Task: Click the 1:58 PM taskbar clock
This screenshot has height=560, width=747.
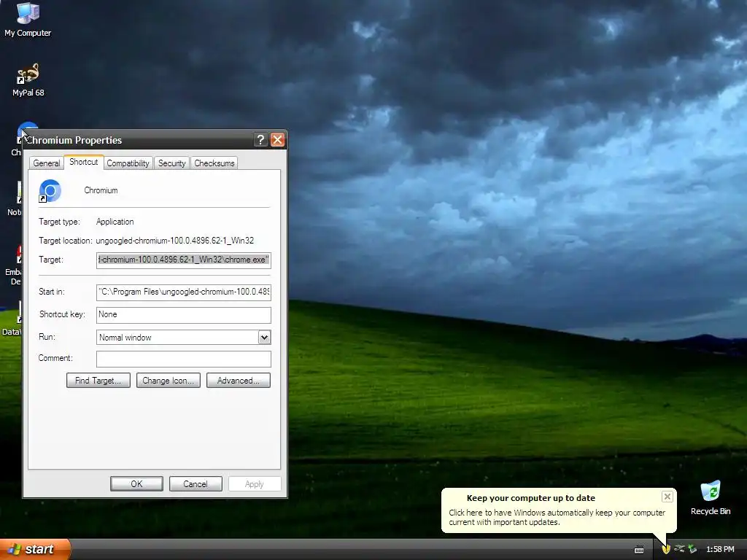Action: pyautogui.click(x=720, y=549)
